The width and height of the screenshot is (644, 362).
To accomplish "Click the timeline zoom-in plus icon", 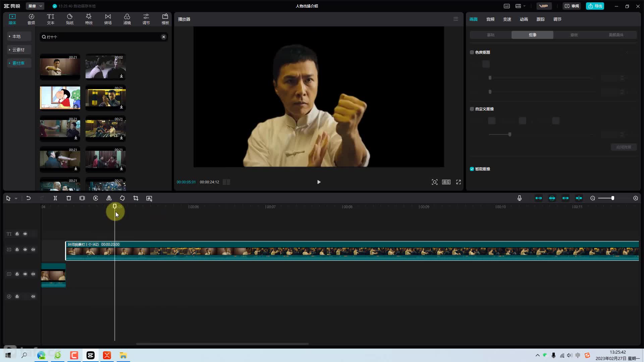I will [x=636, y=198].
